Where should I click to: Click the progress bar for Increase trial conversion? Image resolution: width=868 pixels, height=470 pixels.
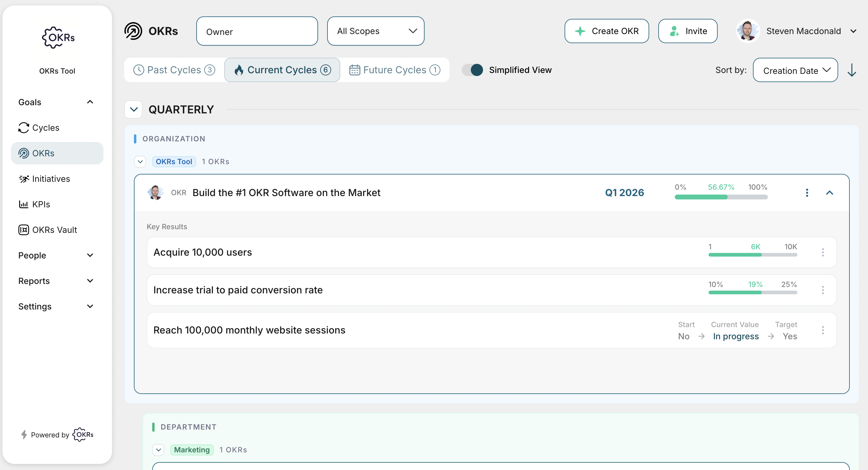click(x=752, y=292)
